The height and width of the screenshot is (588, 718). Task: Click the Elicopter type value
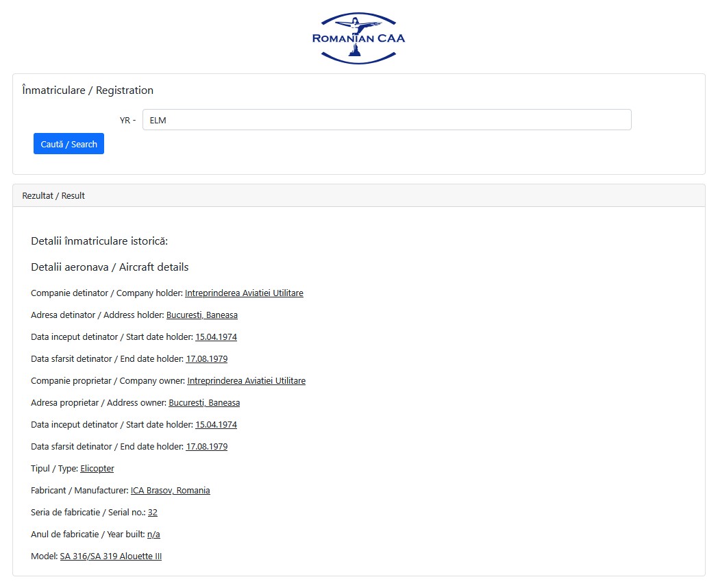coord(97,469)
